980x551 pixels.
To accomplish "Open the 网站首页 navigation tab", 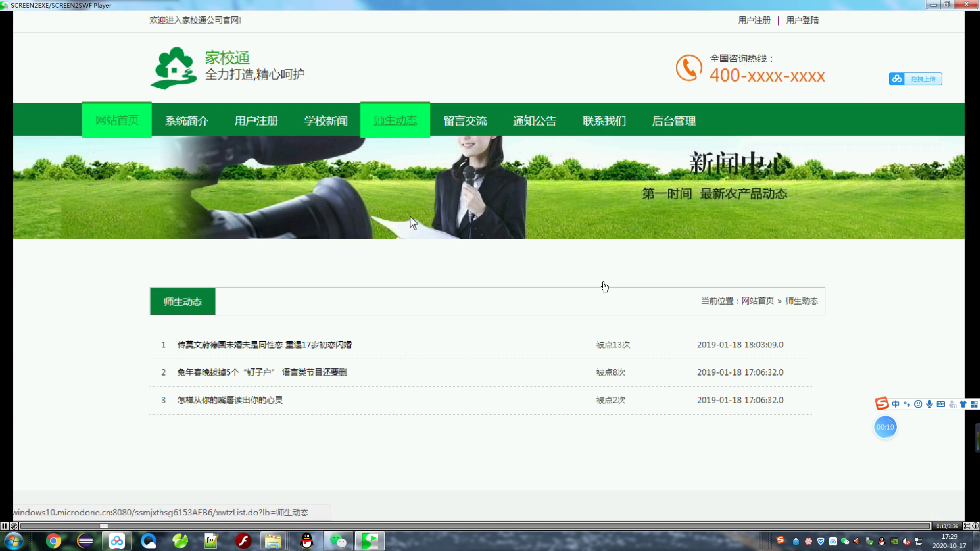I will click(117, 120).
